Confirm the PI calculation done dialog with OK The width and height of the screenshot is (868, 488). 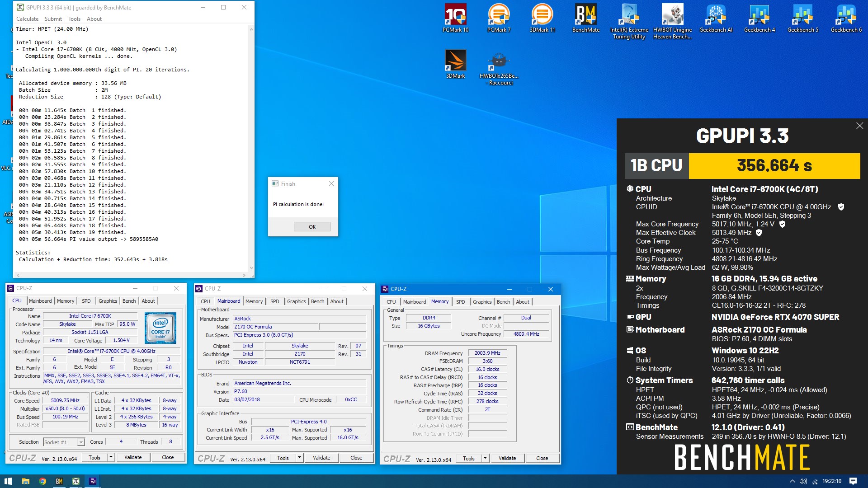[312, 227]
